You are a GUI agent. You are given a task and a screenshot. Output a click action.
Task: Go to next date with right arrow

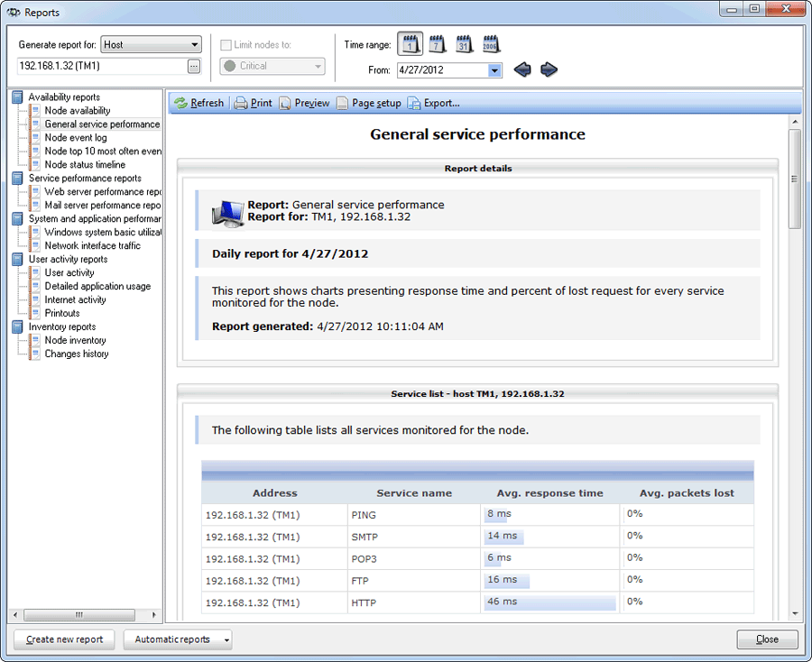coord(549,69)
